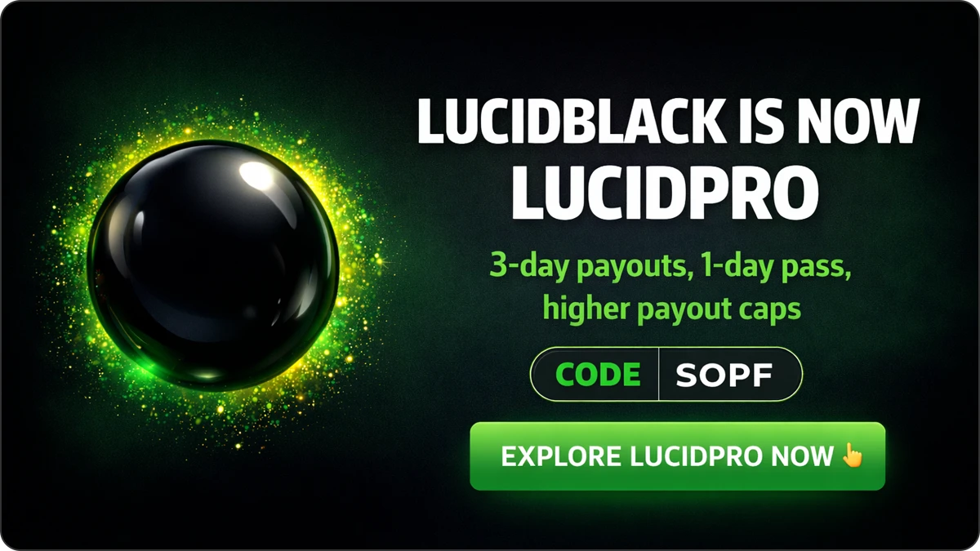980x551 pixels.
Task: Click the Explore LucidPro Now button
Action: point(677,456)
